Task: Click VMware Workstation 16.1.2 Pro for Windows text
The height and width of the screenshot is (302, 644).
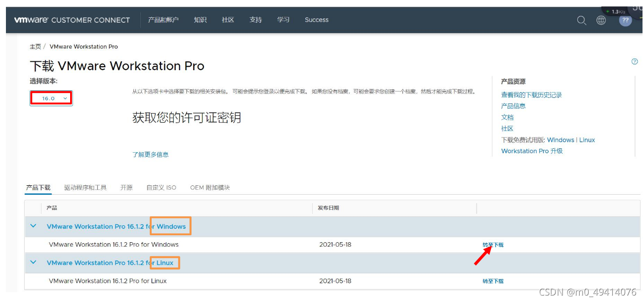Action: tap(114, 245)
